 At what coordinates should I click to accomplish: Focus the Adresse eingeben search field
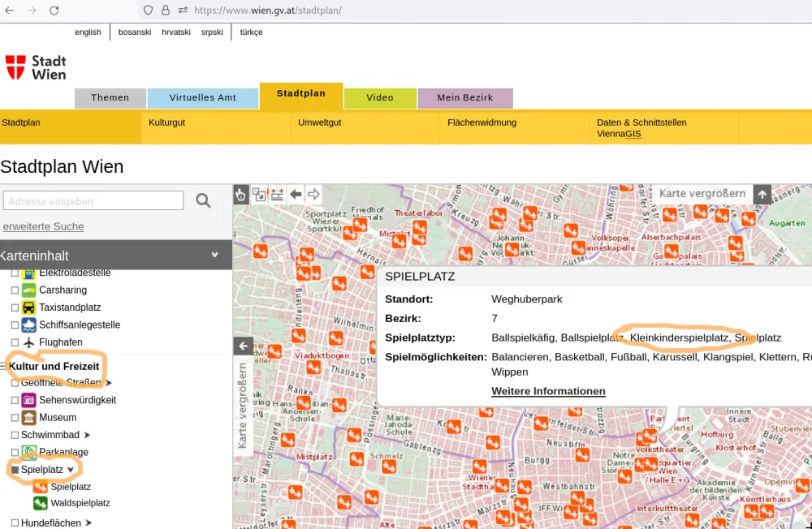(93, 201)
